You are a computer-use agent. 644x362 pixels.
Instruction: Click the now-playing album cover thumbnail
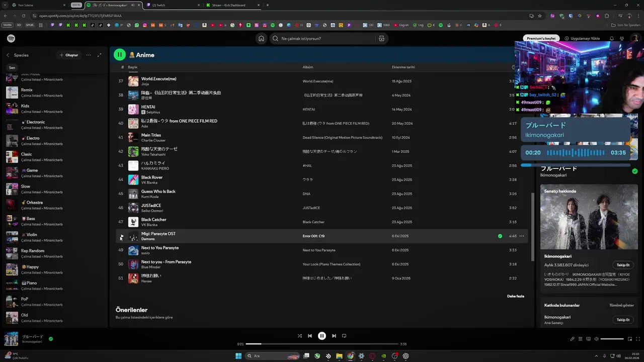(x=11, y=339)
